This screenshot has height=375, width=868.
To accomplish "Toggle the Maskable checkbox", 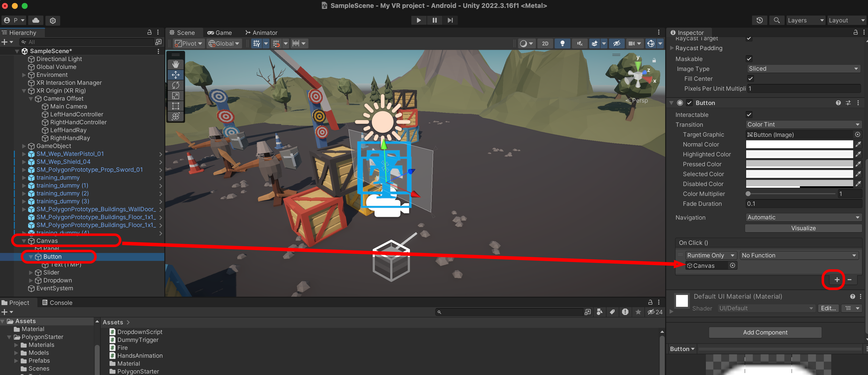I will tap(749, 59).
